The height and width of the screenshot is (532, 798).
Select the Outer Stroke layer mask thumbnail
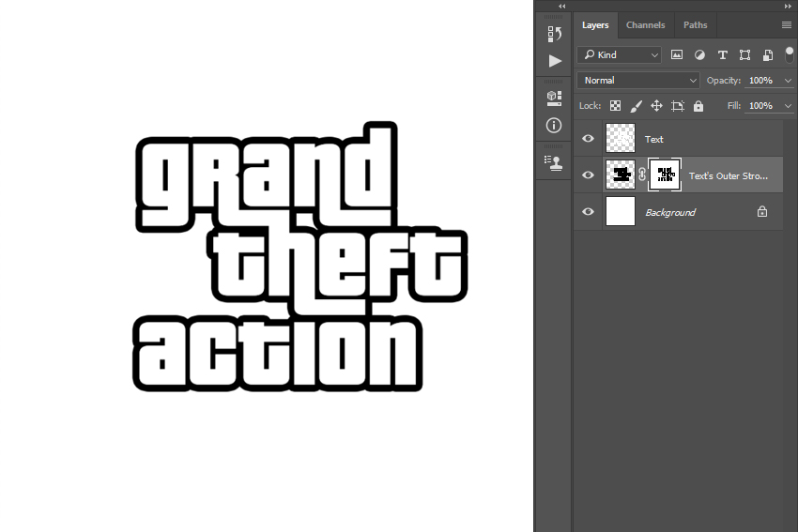(x=666, y=175)
